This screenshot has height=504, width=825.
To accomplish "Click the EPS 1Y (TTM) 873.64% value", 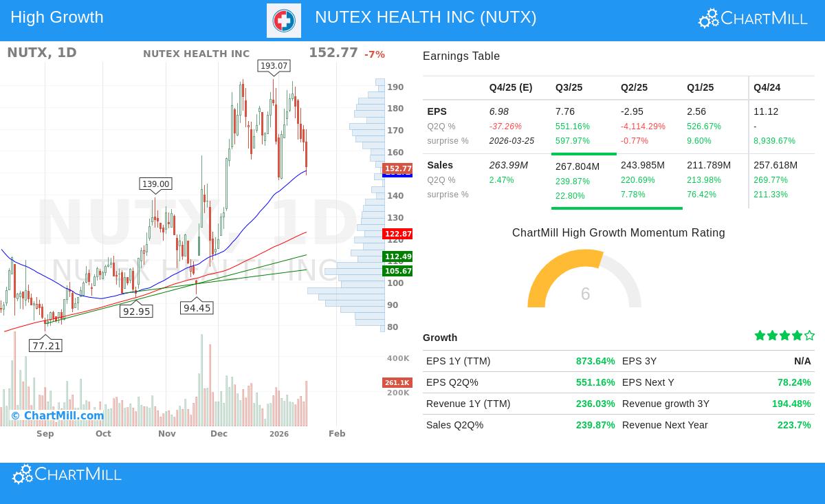I will 595,361.
